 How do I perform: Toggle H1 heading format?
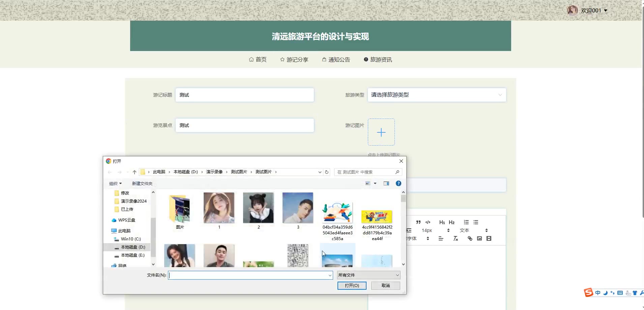(x=442, y=222)
